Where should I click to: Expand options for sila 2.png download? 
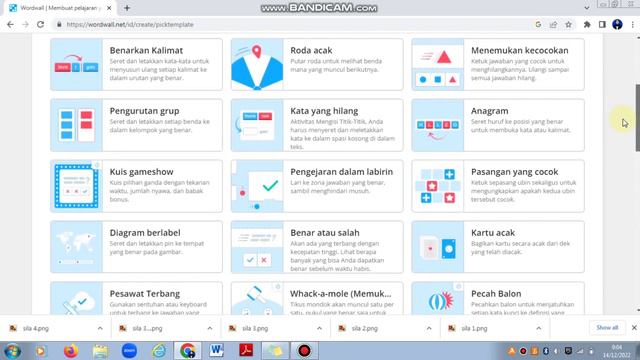click(x=429, y=328)
